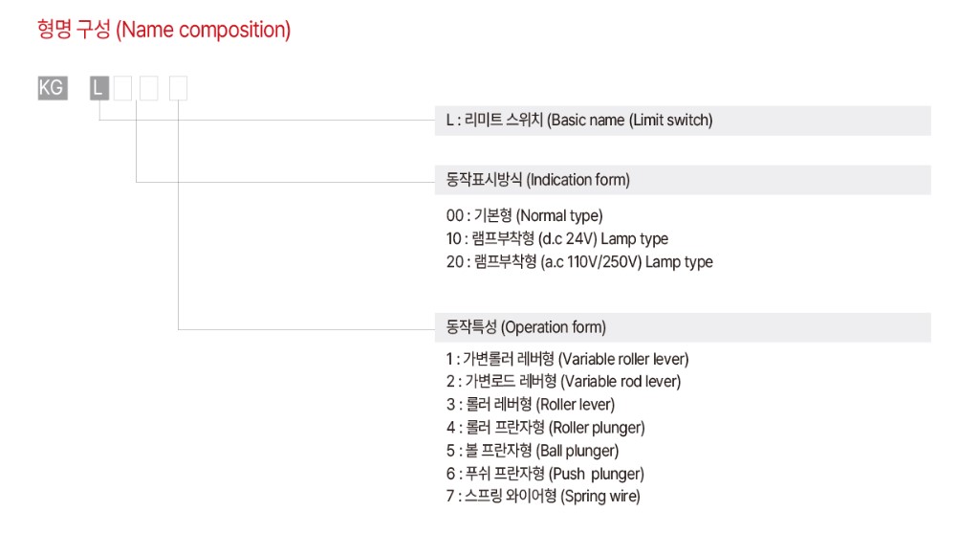Screen dimensions: 980x533
Task: Select the 00 Normal type line
Action: 524,216
